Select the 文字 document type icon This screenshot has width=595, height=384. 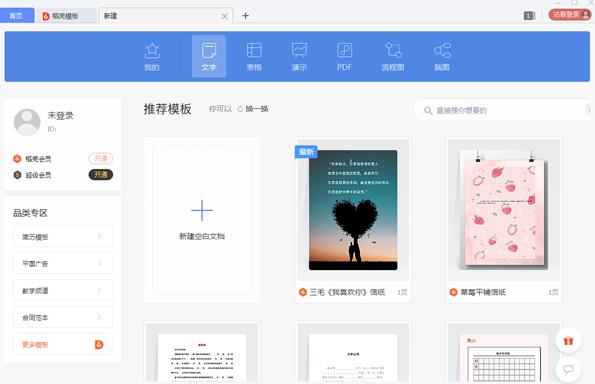coord(209,57)
